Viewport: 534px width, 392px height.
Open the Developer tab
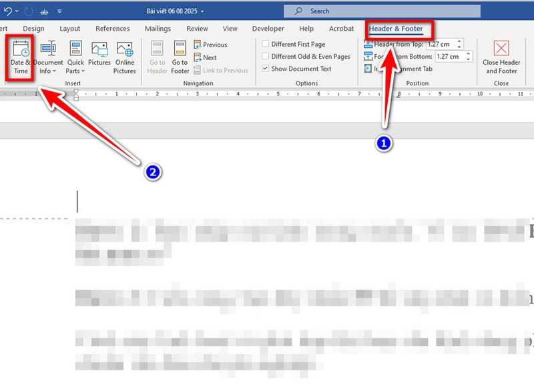[268, 29]
